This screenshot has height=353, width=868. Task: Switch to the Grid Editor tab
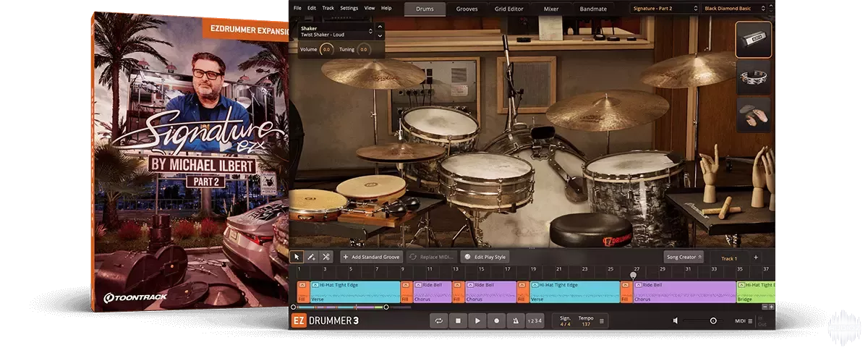(509, 9)
